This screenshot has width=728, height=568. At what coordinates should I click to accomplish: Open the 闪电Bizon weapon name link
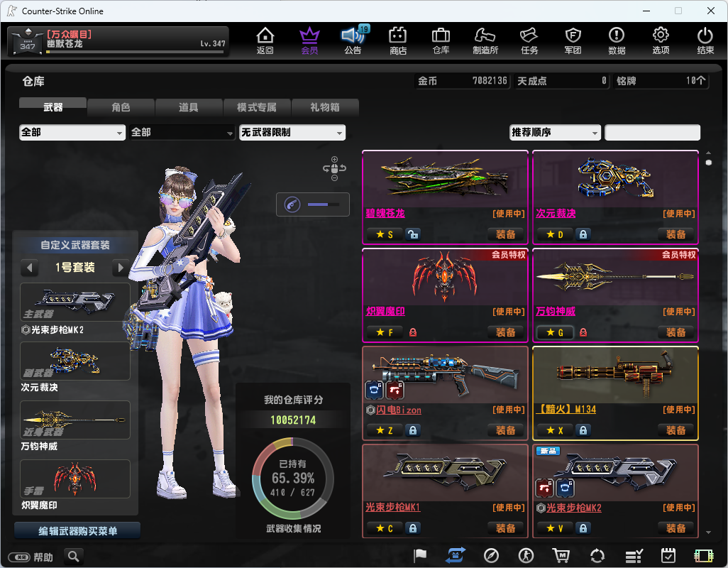coord(399,410)
